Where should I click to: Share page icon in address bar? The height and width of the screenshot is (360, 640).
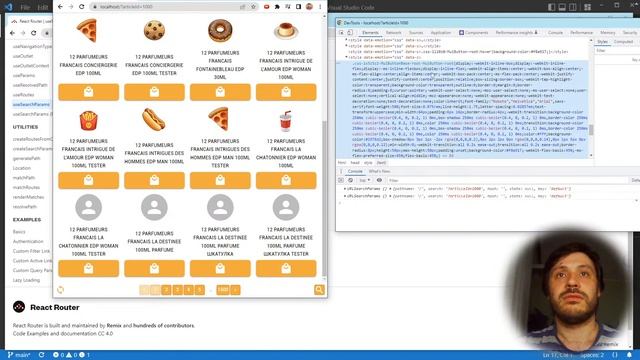tap(242, 7)
